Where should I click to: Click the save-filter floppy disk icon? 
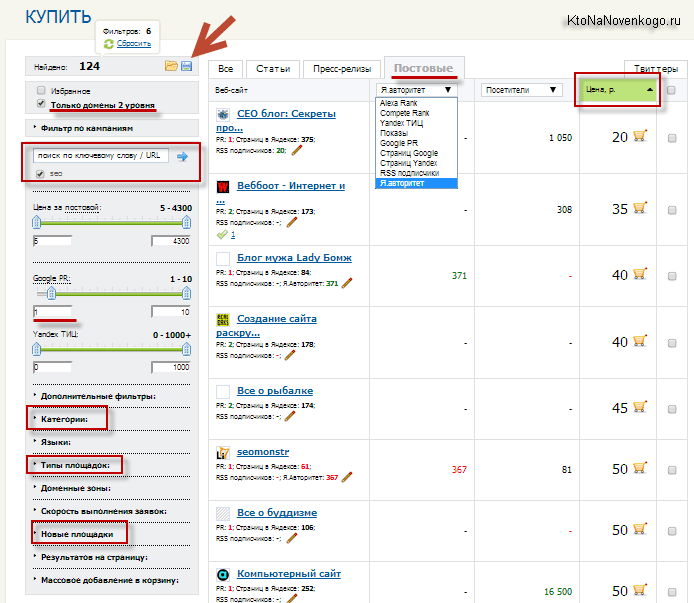187,66
